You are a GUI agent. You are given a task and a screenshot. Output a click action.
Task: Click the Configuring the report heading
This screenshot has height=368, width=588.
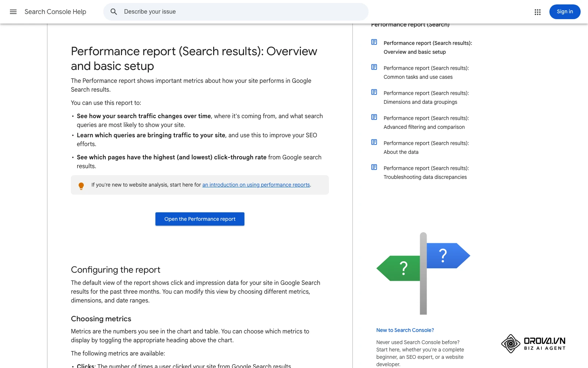point(116,270)
